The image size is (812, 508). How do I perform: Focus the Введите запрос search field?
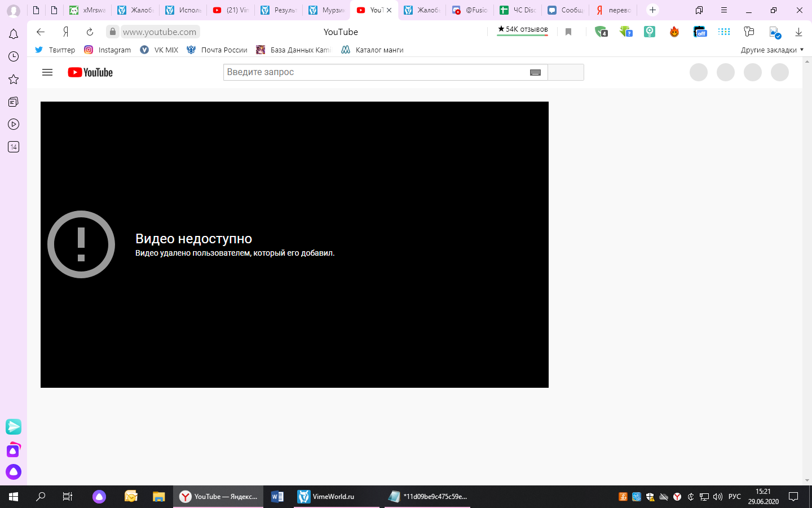pyautogui.click(x=375, y=72)
